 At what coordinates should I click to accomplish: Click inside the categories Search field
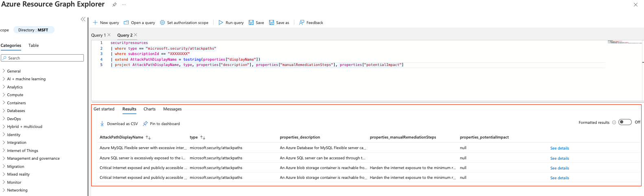coord(42,58)
